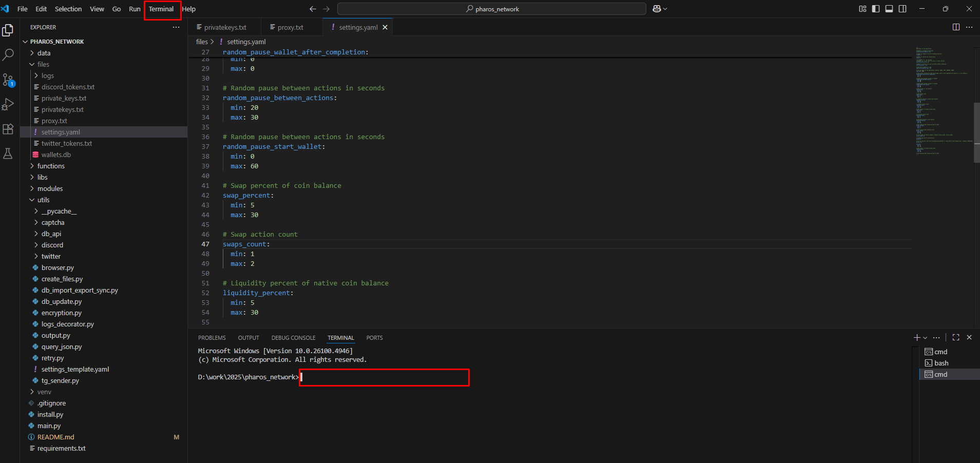
Task: Click the split editor right icon
Action: [956, 27]
